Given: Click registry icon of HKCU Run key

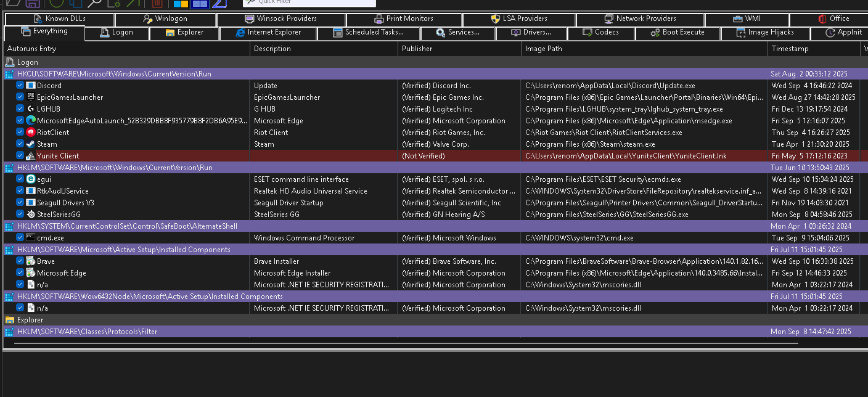Looking at the screenshot, I should point(9,74).
